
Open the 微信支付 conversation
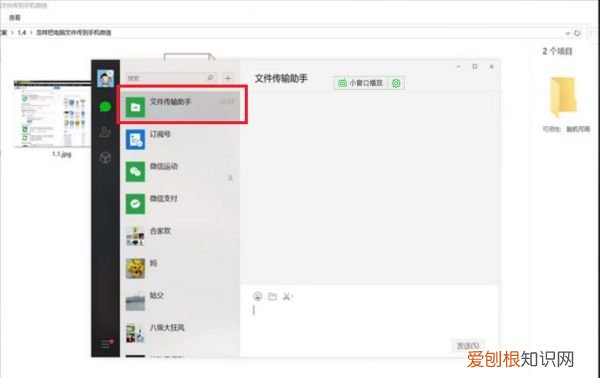[180, 204]
